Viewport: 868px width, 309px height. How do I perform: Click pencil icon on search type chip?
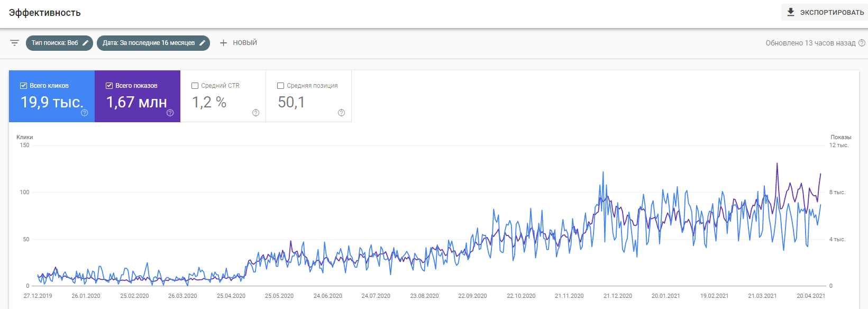click(86, 43)
